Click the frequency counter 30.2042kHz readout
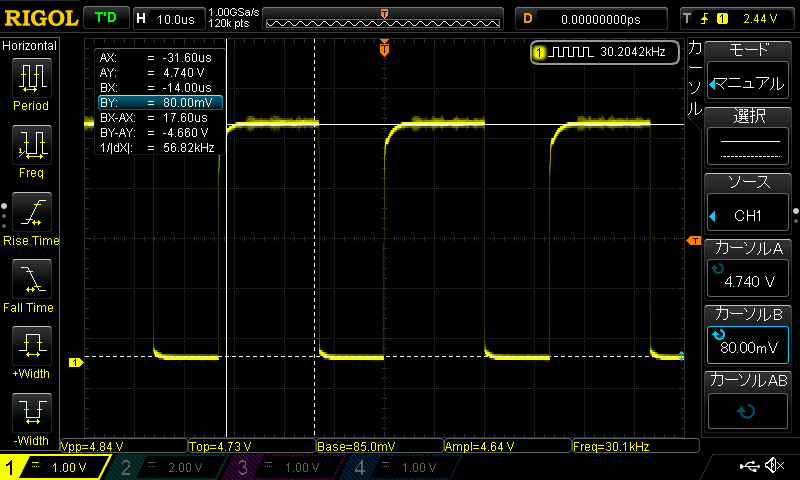This screenshot has height=480, width=800. pos(605,52)
